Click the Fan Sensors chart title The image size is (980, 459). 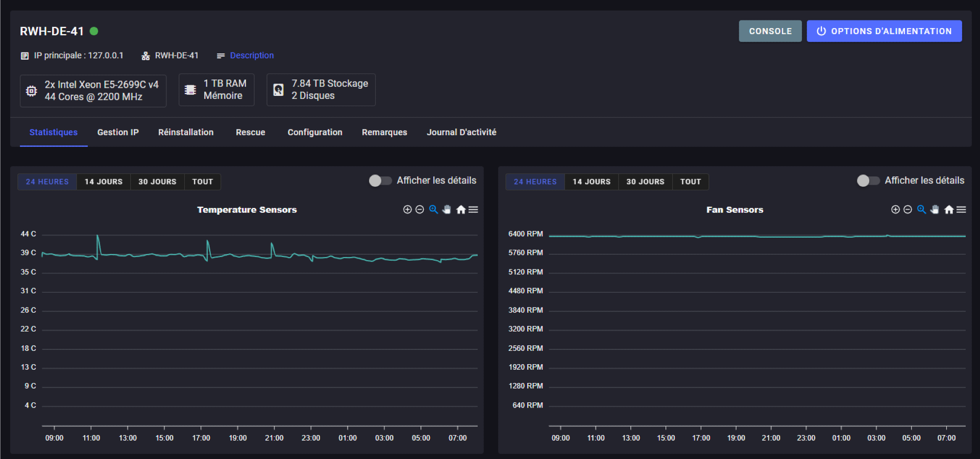[735, 210]
